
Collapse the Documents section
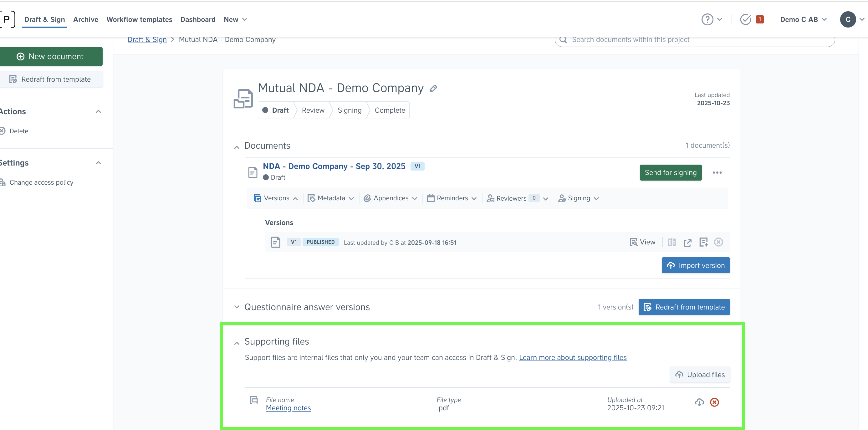237,147
